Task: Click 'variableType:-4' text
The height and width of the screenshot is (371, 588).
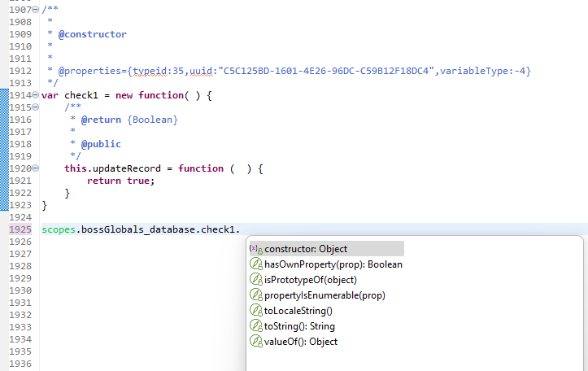Action: tap(482, 71)
